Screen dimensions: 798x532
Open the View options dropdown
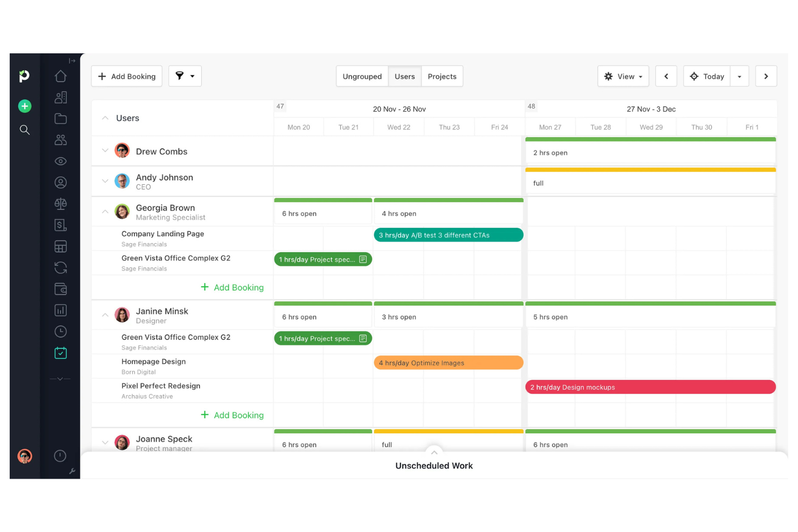pos(623,76)
